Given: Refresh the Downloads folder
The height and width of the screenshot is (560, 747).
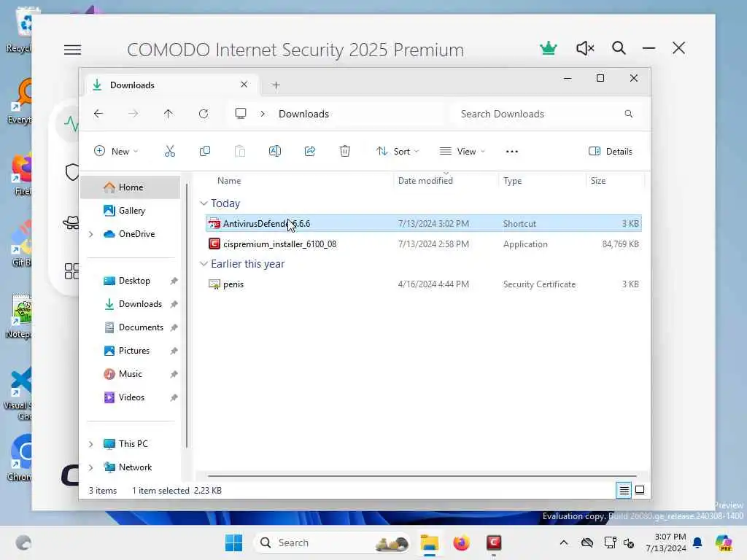Looking at the screenshot, I should pos(204,114).
